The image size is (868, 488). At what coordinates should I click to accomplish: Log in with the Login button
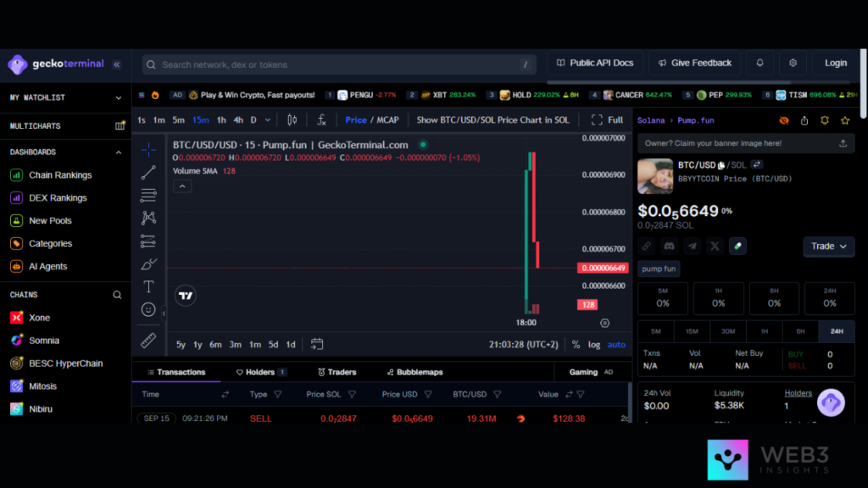tap(835, 63)
